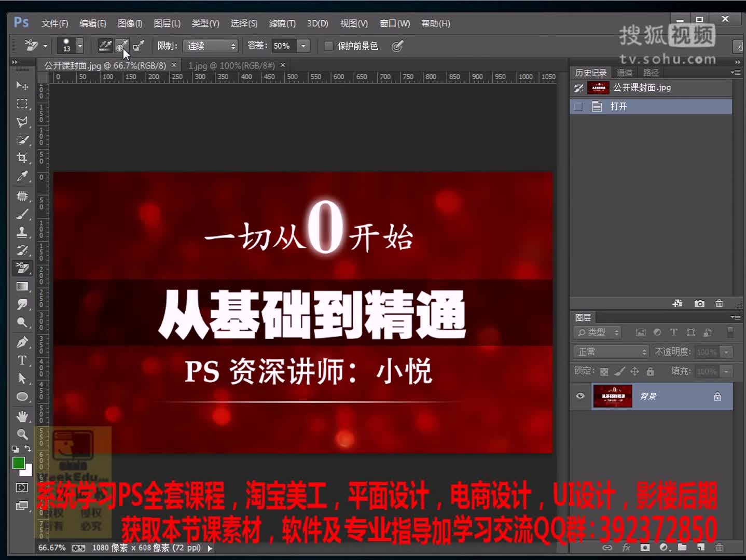Select the 打开 history state
Viewport: 746px width, 560px height.
(651, 106)
